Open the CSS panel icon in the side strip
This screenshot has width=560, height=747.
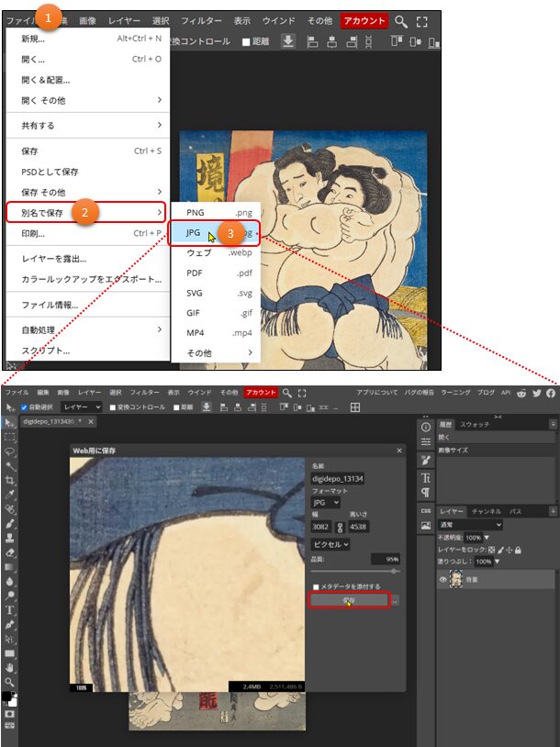click(x=426, y=510)
